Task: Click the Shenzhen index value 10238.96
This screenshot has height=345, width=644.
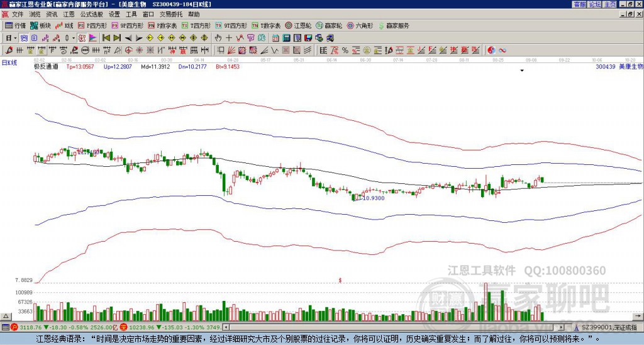Action: coord(141,327)
